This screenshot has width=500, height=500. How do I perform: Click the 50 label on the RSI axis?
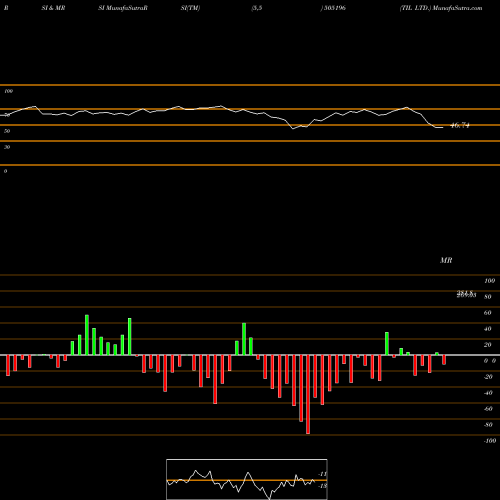[7, 131]
